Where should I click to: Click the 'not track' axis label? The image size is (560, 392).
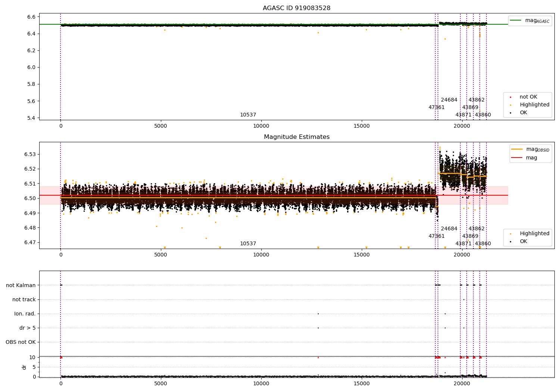pos(24,300)
